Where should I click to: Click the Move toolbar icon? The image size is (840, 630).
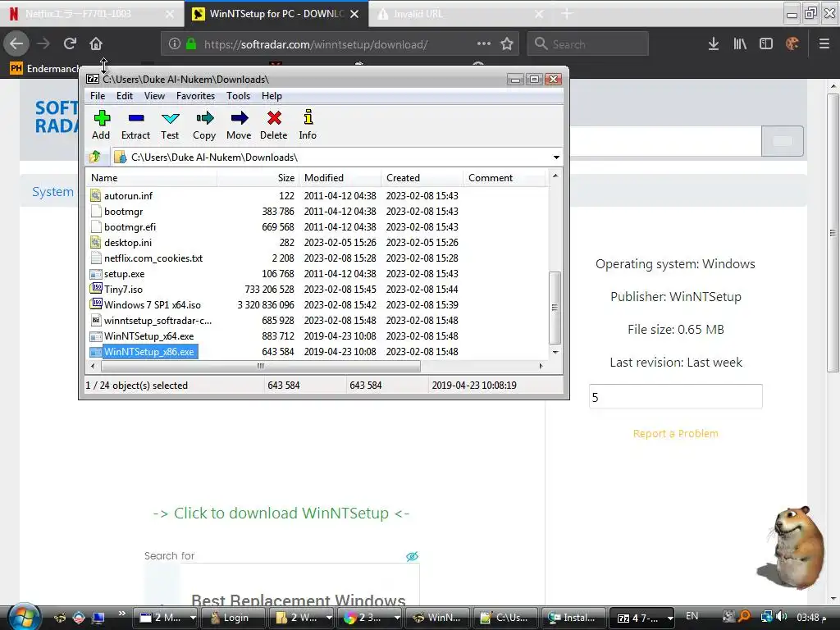(239, 118)
